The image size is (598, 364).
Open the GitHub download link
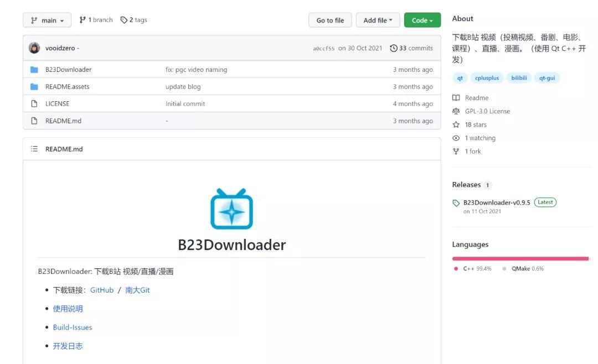[x=102, y=290]
